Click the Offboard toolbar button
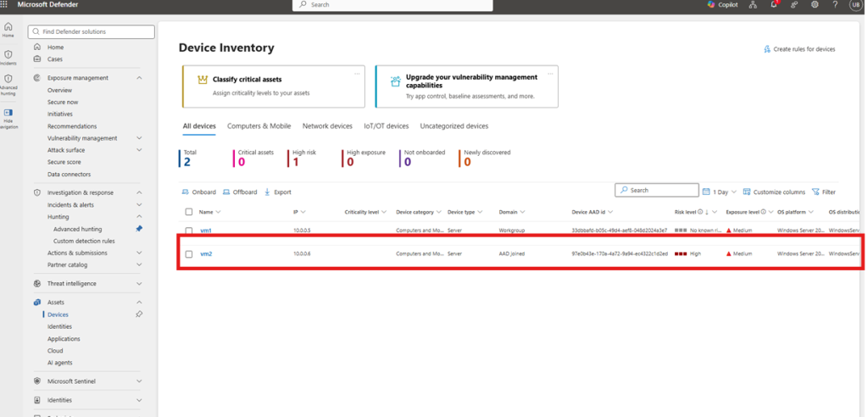The height and width of the screenshot is (417, 868). click(240, 192)
